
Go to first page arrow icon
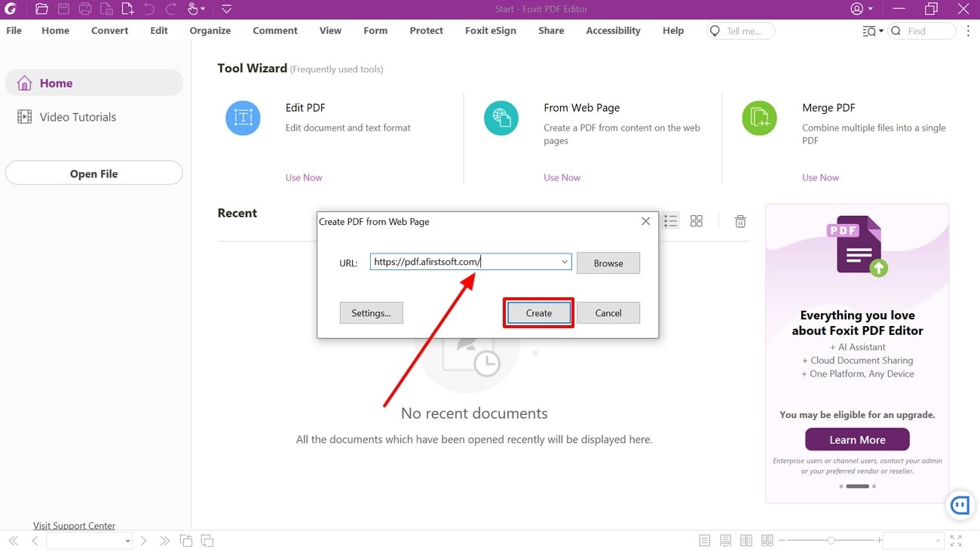13,541
